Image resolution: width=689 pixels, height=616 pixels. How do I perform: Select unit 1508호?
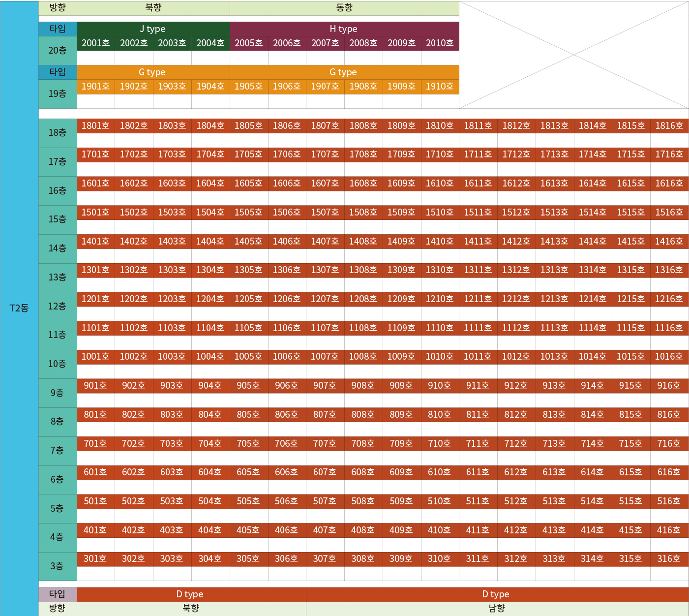click(x=363, y=213)
